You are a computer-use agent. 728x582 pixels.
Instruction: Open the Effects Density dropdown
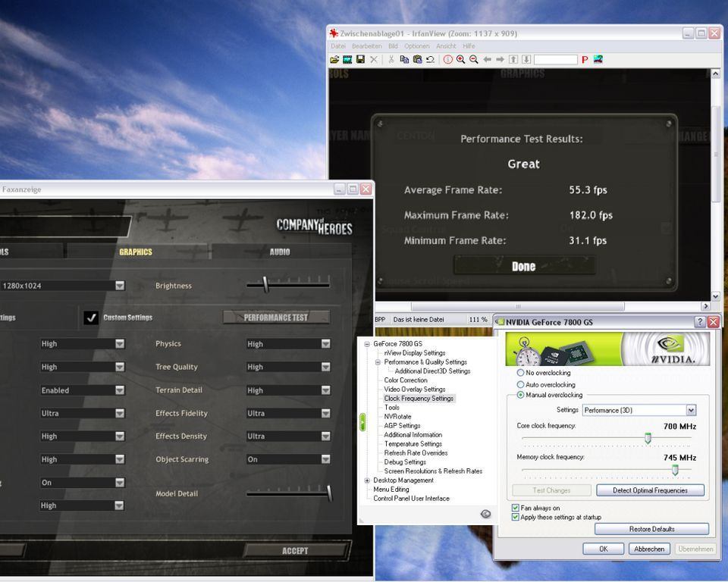pos(326,436)
